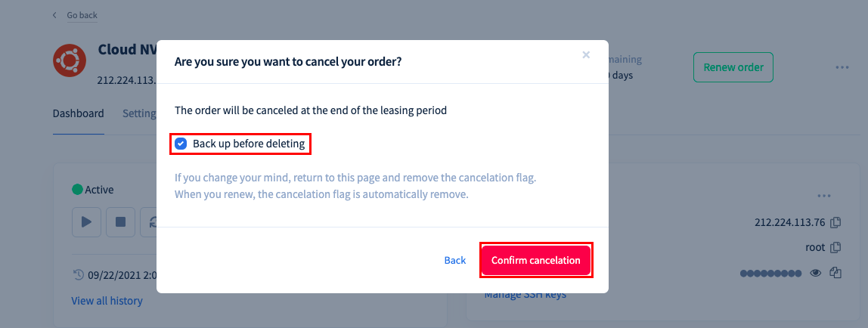Image resolution: width=868 pixels, height=328 pixels.
Task: Switch to the Dashboard tab
Action: coord(78,113)
